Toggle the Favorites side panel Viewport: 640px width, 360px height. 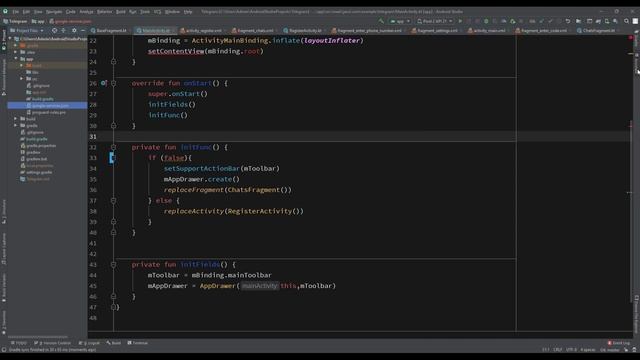(x=4, y=322)
